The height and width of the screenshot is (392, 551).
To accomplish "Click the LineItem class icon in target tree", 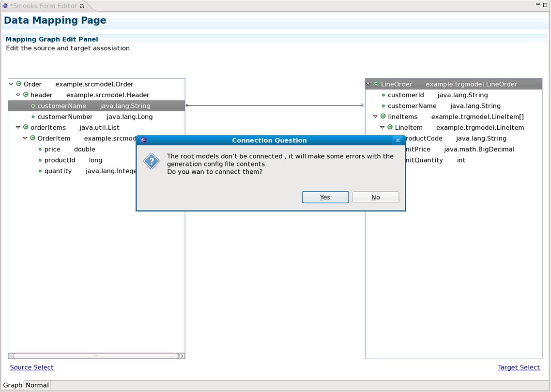I will [x=390, y=127].
